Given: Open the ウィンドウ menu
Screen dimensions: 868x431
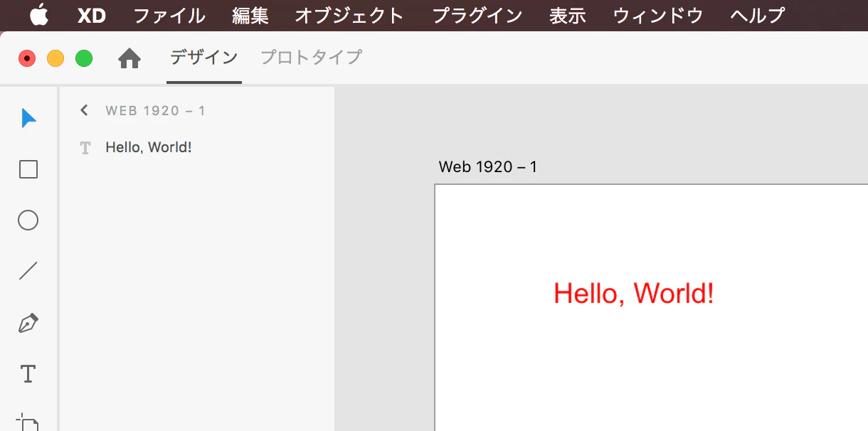Looking at the screenshot, I should click(658, 16).
